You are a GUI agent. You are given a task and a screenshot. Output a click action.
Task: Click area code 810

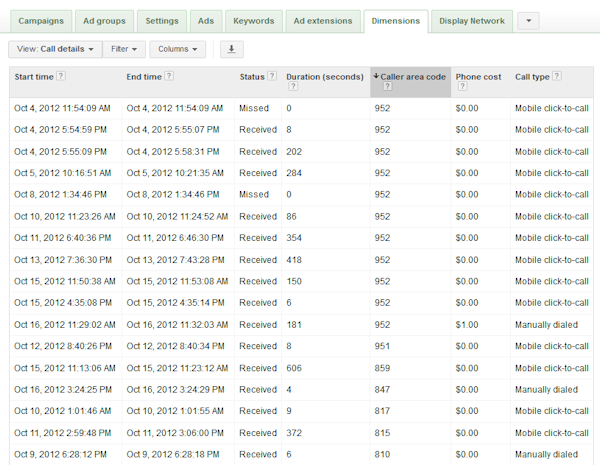click(x=382, y=455)
